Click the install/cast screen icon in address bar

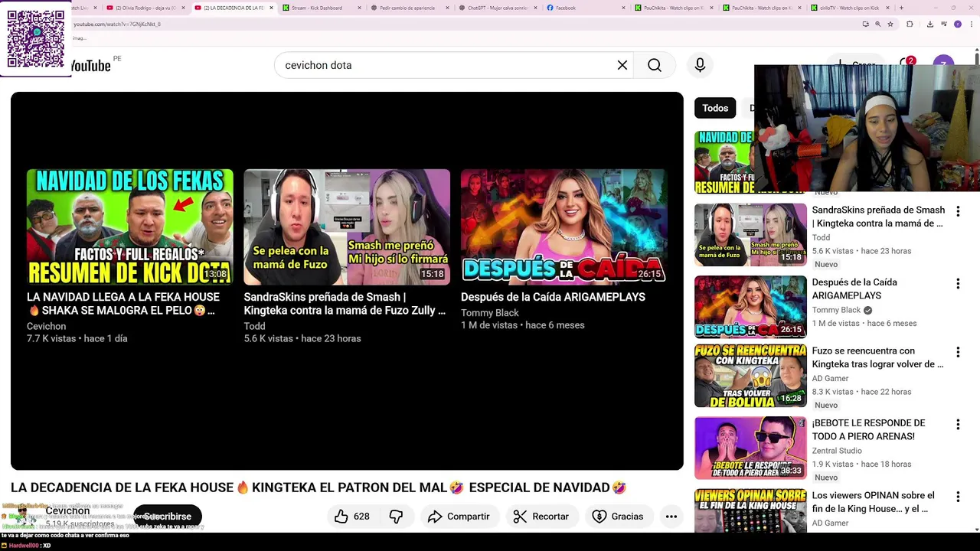pyautogui.click(x=866, y=24)
